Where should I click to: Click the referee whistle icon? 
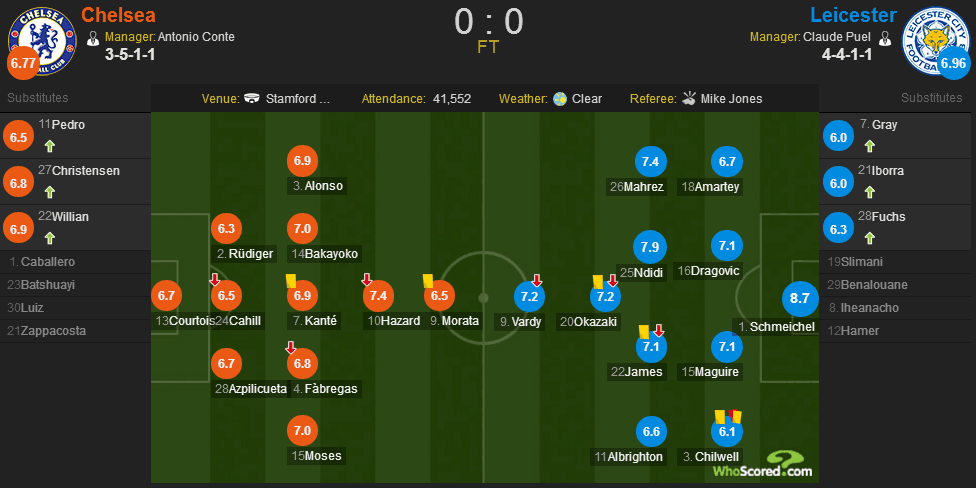pyautogui.click(x=689, y=99)
